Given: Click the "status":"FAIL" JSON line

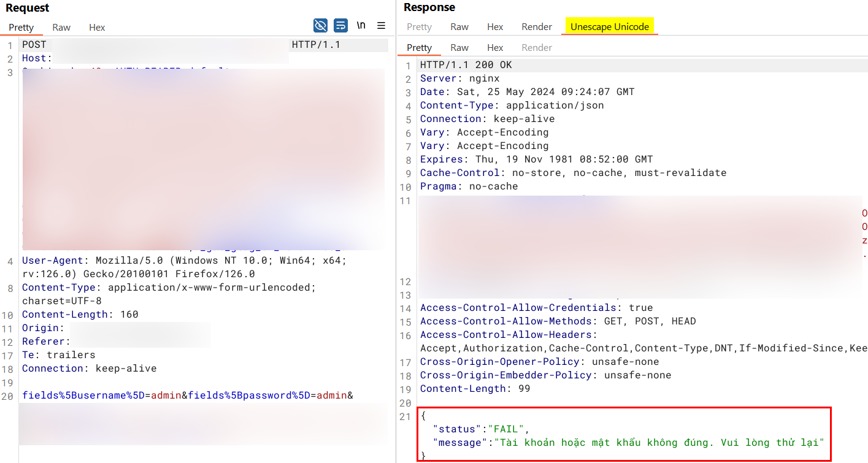Looking at the screenshot, I should pos(481,429).
